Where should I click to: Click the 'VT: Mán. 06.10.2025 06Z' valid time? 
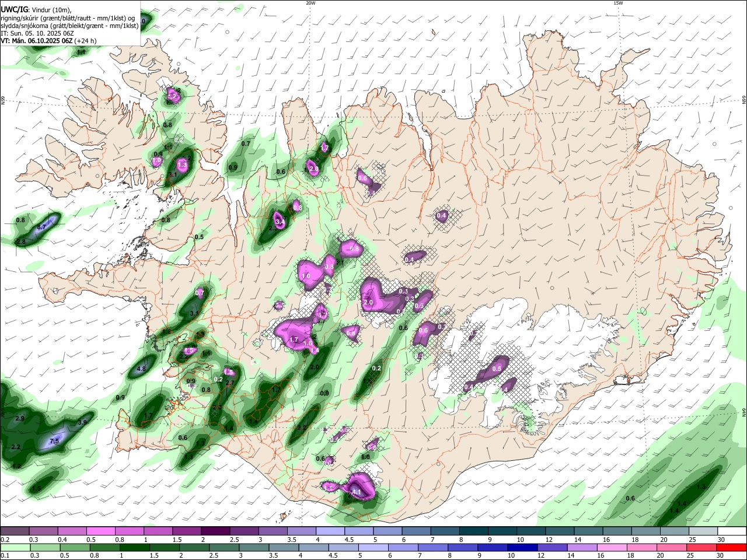point(37,41)
